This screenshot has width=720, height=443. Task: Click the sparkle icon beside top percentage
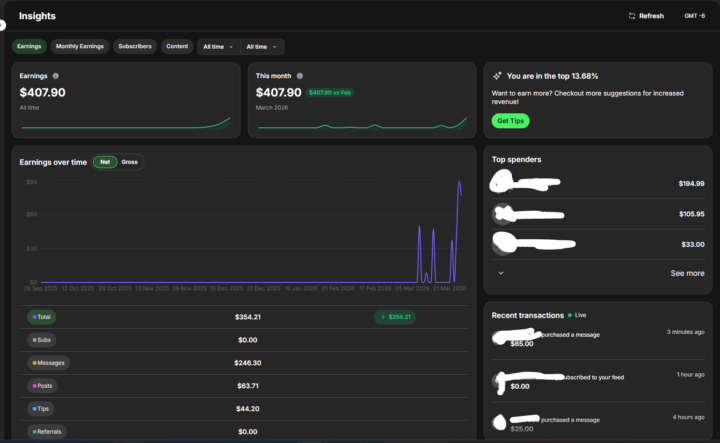[497, 76]
